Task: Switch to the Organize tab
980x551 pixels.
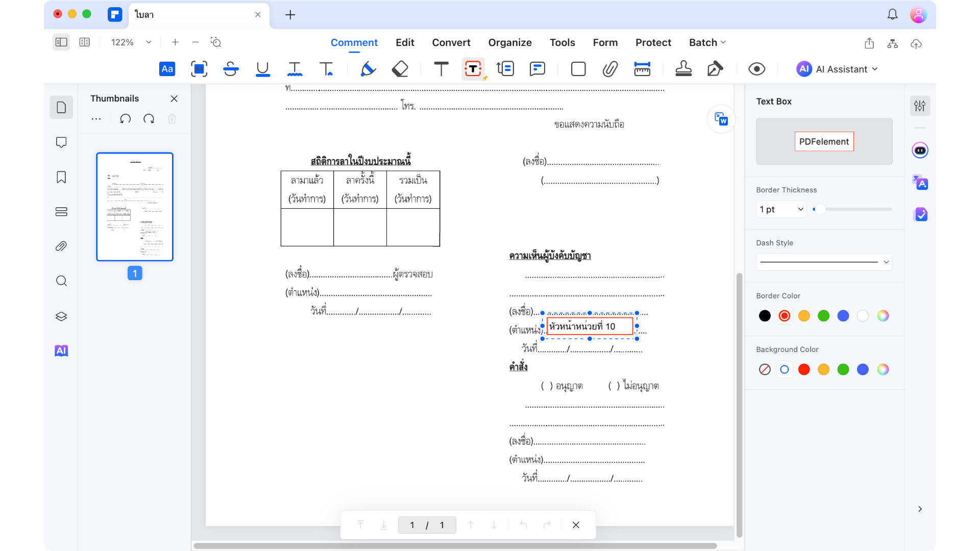Action: pos(509,42)
